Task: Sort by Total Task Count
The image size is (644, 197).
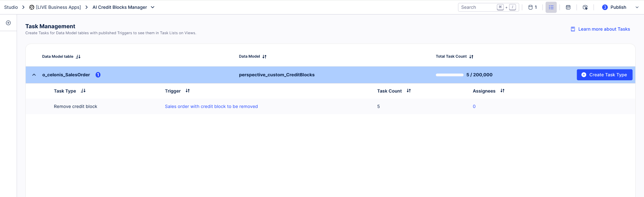Action: pyautogui.click(x=471, y=57)
